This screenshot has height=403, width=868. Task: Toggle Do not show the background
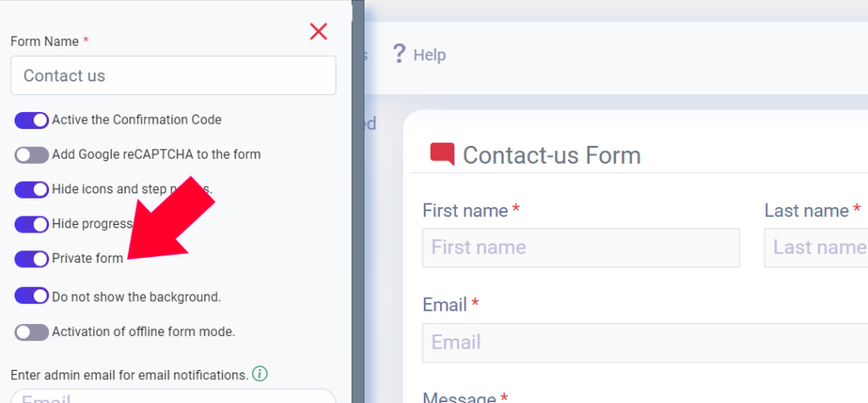[x=31, y=296]
